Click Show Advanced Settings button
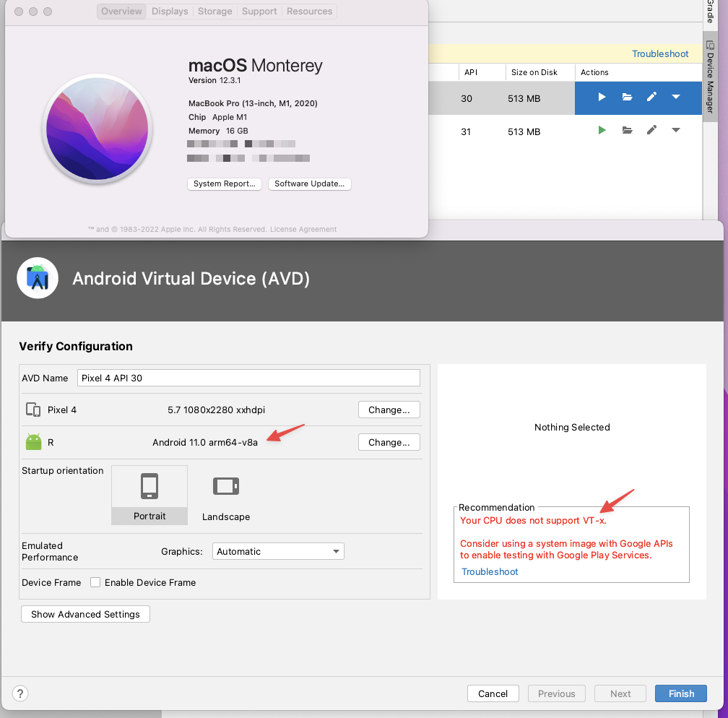This screenshot has height=718, width=728. [85, 614]
